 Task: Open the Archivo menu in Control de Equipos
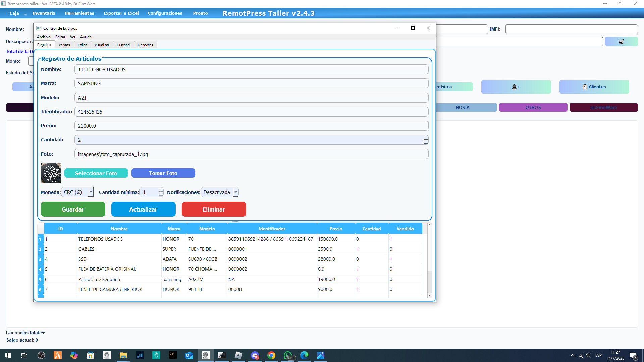coord(43,37)
